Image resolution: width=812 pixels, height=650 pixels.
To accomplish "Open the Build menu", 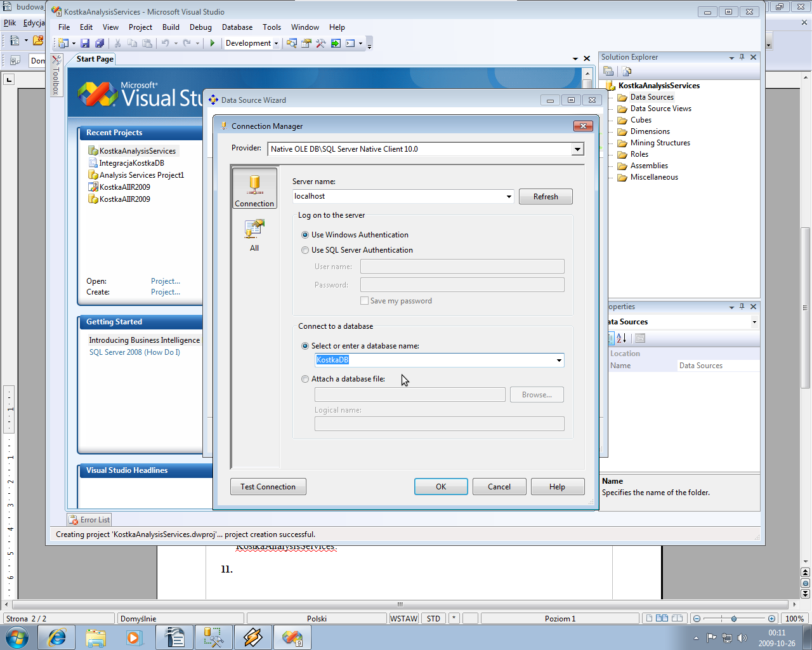I will pos(171,27).
